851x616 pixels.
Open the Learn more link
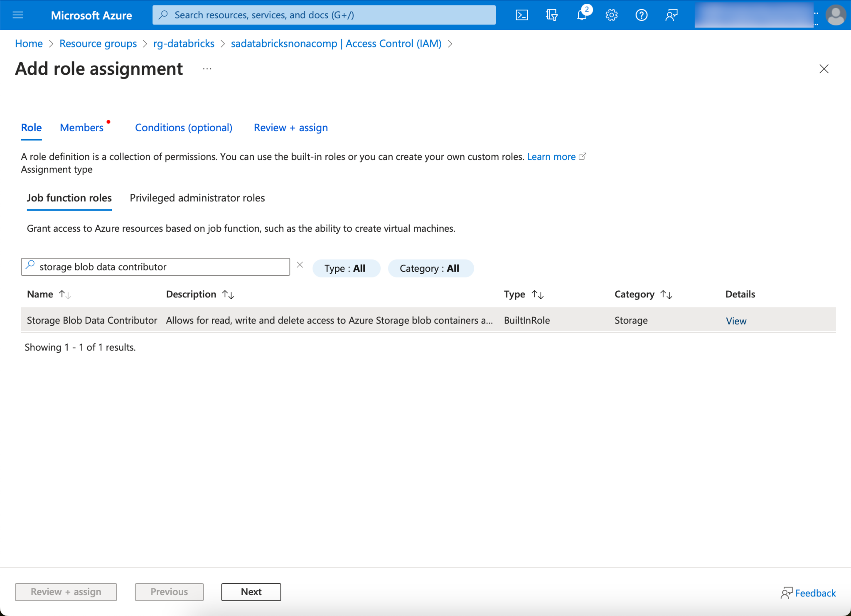[551, 157]
